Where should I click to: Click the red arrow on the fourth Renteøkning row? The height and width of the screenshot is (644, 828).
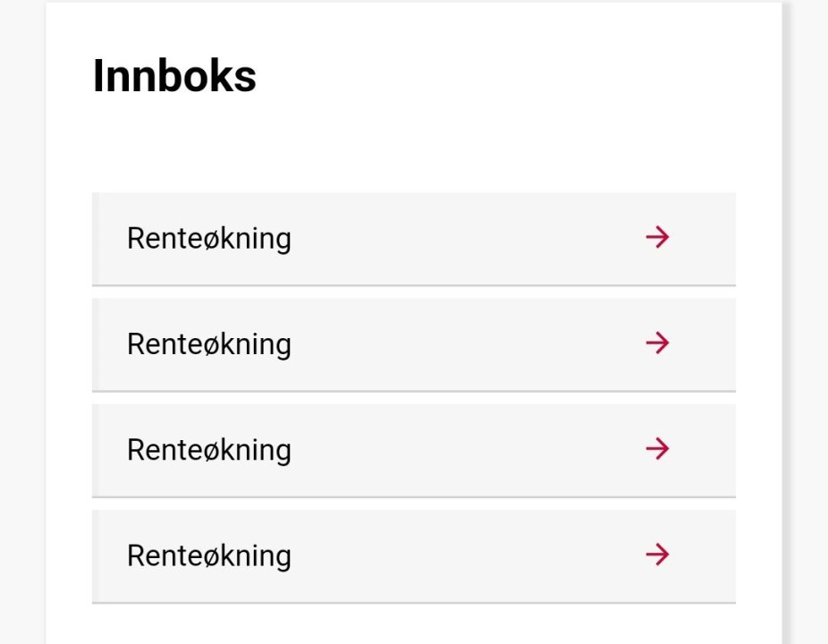657,555
